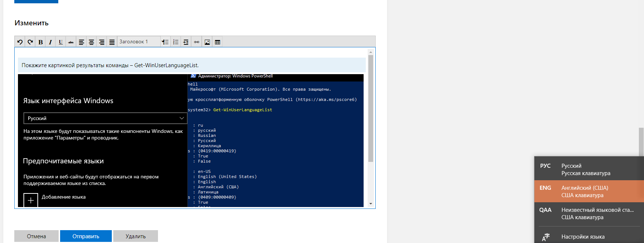This screenshot has height=243, width=644.
Task: Click the Язык интерфейса Windows heading
Action: tap(68, 101)
